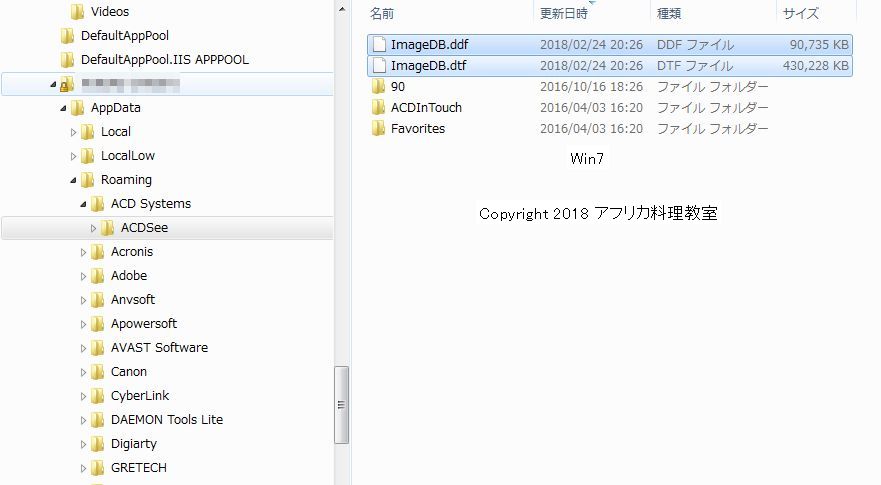Expand the Adobe folder node
Screen dimensions: 881x485
(x=83, y=276)
